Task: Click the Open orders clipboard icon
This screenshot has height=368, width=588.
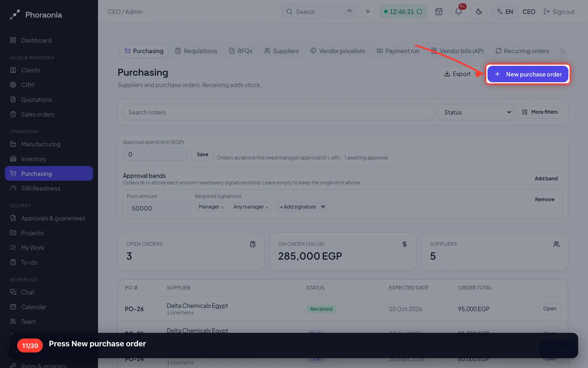Action: pos(253,244)
